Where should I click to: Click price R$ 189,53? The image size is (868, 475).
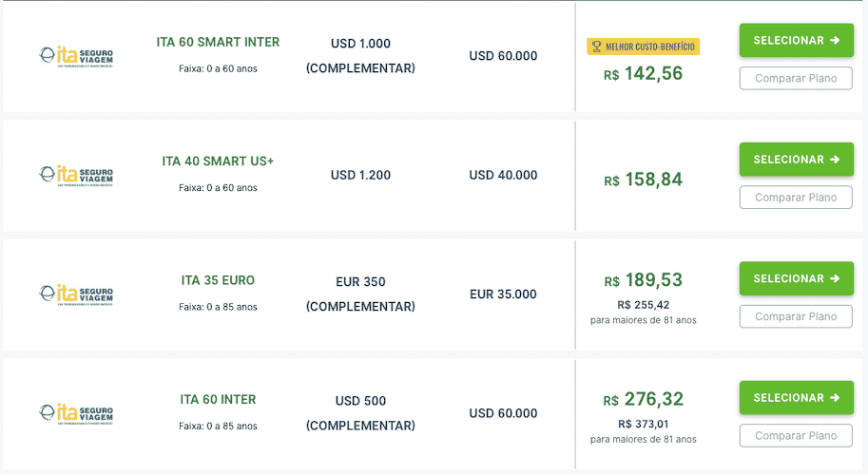click(644, 280)
